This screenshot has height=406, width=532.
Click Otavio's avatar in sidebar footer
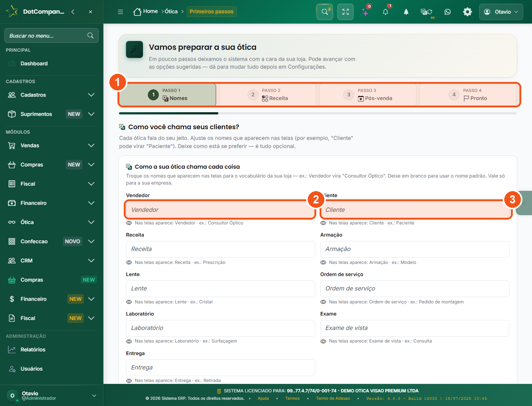[12, 396]
